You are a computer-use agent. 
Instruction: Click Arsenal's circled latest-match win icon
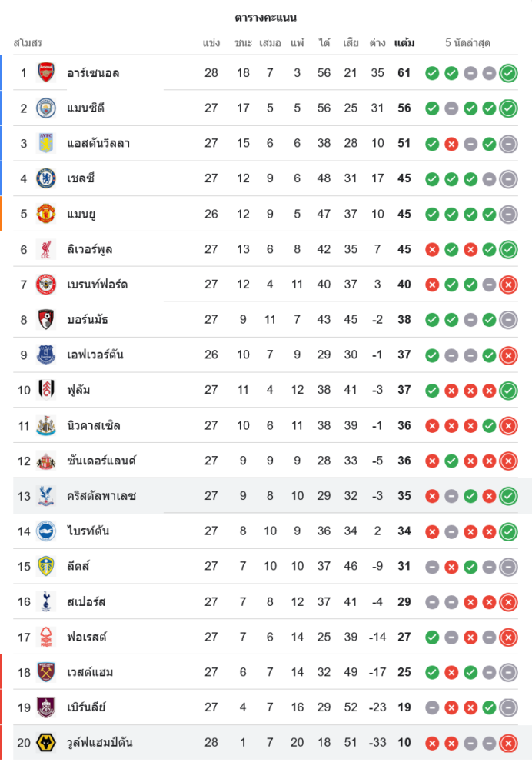click(508, 73)
